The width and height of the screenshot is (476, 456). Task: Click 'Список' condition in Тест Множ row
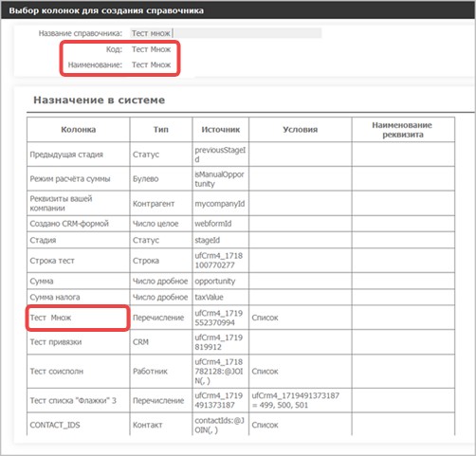click(301, 318)
